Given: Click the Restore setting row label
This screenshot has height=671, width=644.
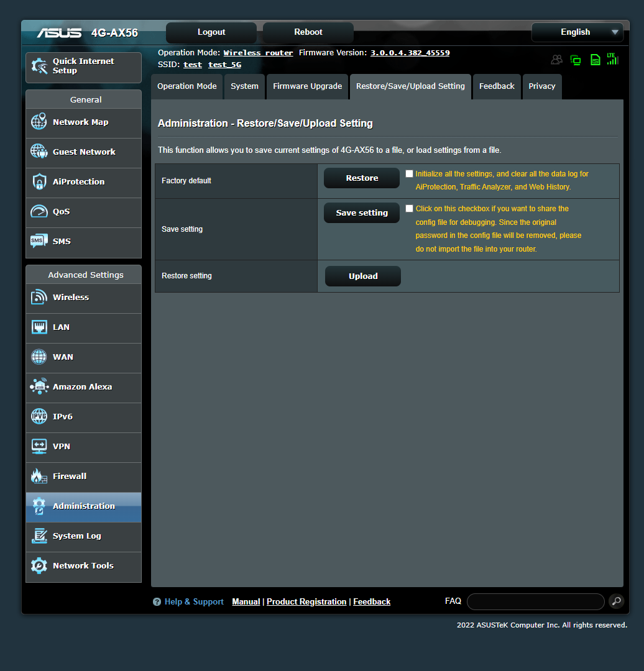Looking at the screenshot, I should pyautogui.click(x=186, y=276).
